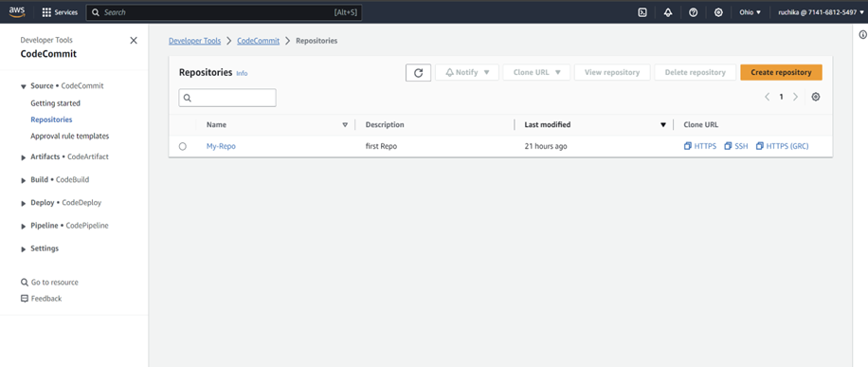Screen dimensions: 868x367
Task: Go to CodeCommit breadcrumb link
Action: (258, 41)
